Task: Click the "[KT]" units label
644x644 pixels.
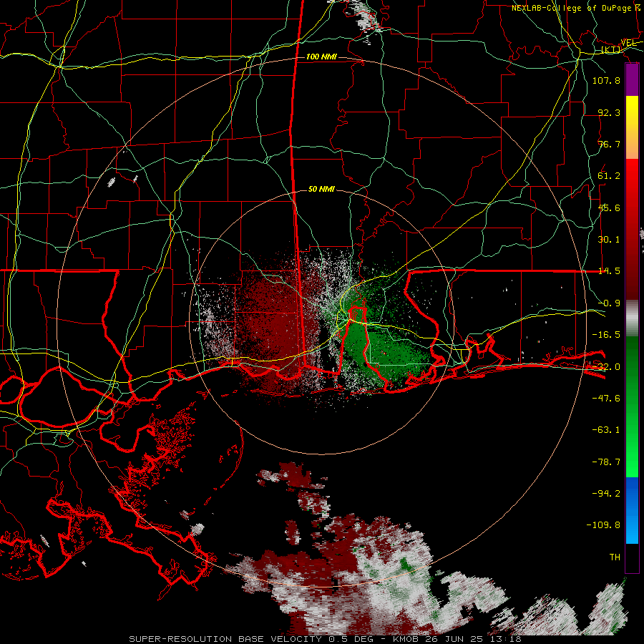Action: coord(611,49)
